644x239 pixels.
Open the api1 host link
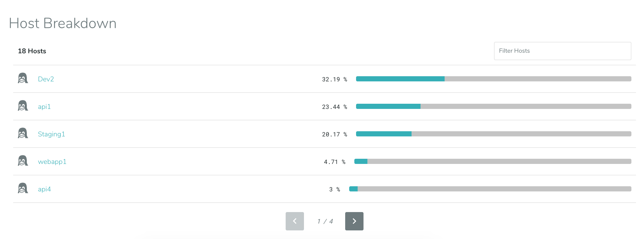click(44, 107)
